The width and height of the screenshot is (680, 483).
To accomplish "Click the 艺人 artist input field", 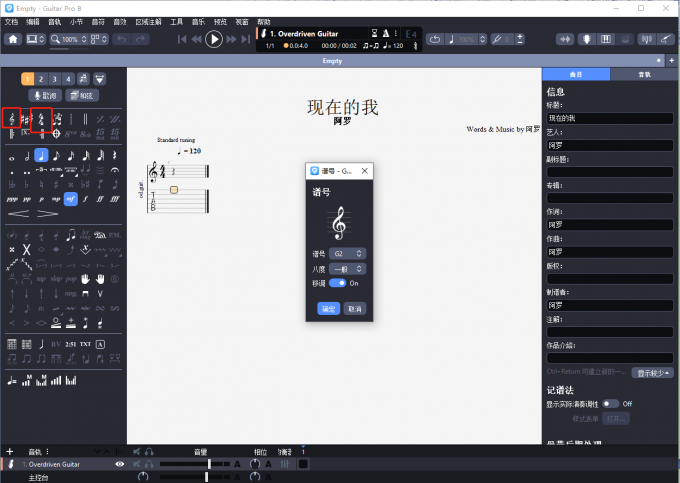I will (x=610, y=145).
